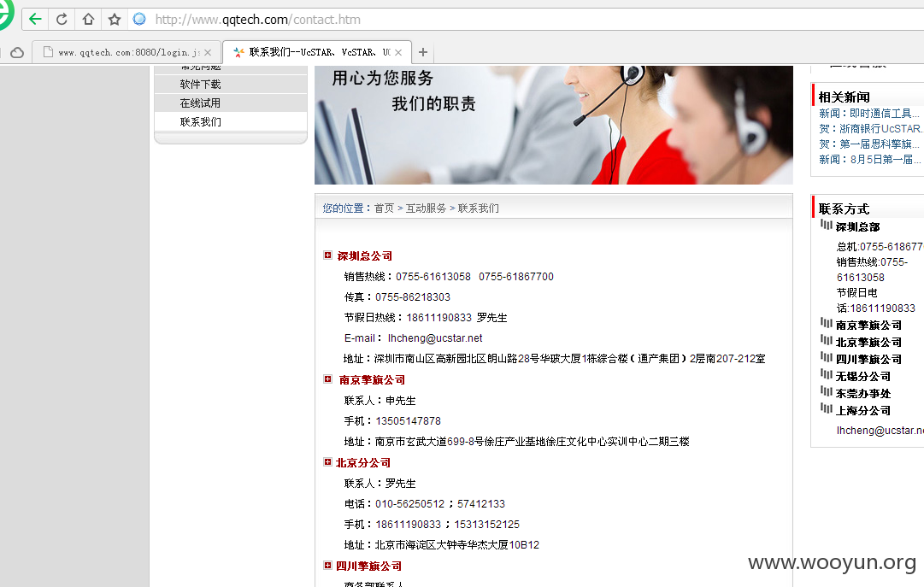Open news 贺：第一届思科擎旗...
This screenshot has width=924, height=587.
coord(869,144)
